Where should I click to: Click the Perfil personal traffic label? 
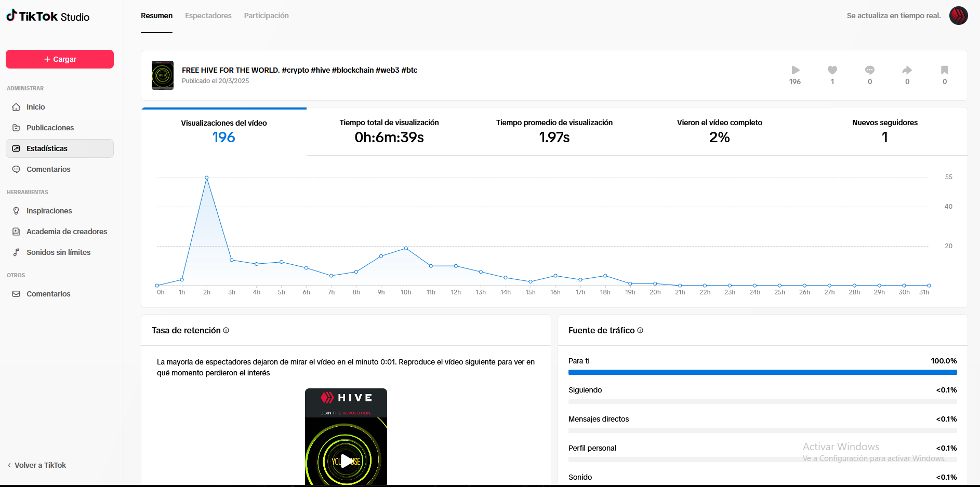point(592,448)
